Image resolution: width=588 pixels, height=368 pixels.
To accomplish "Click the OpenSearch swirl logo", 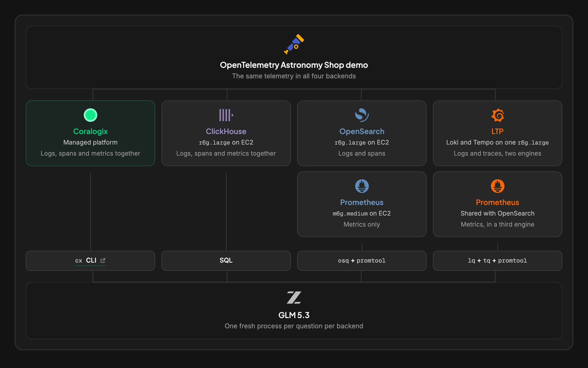I will 362,115.
